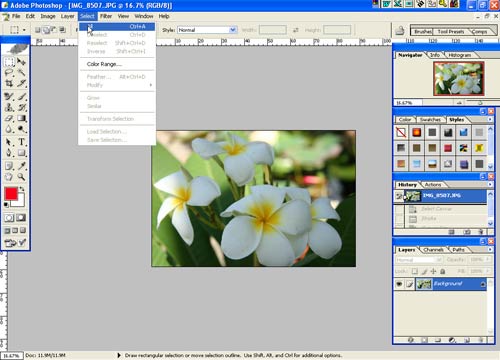The width and height of the screenshot is (500, 360).
Task: Jump to ImageReady from the toolbox bottom
Action: 16,243
